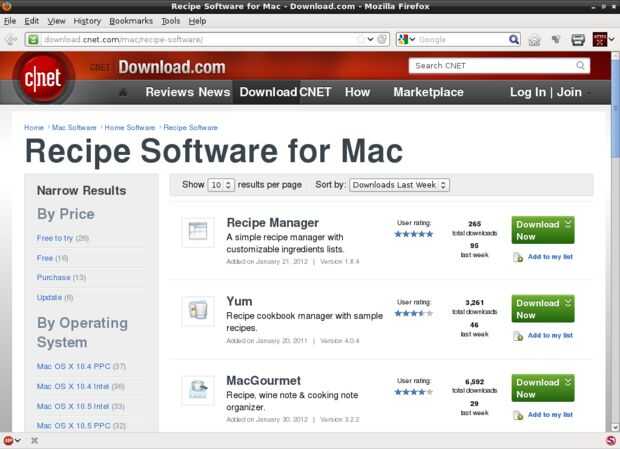Open the Marketplace navigation tab
Viewport: 620px width, 449px height.
[428, 92]
